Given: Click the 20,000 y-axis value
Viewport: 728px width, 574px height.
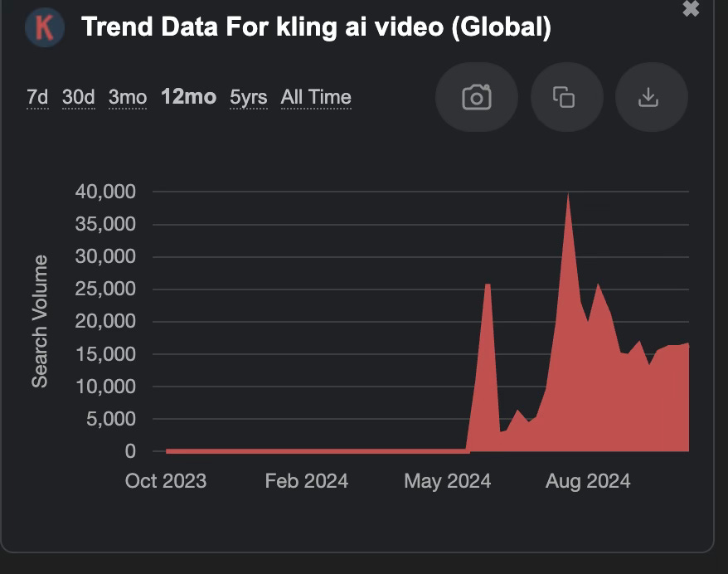Looking at the screenshot, I should (105, 321).
